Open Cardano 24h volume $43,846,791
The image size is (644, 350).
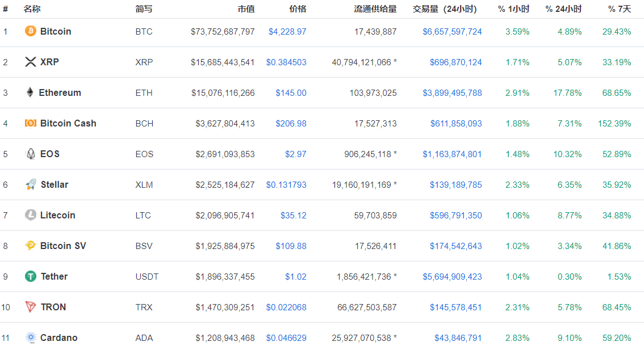(x=458, y=338)
